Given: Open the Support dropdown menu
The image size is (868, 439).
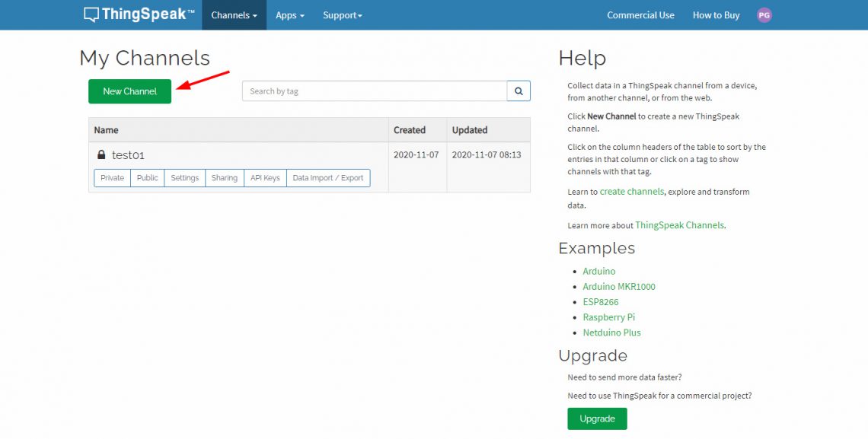Looking at the screenshot, I should (342, 15).
